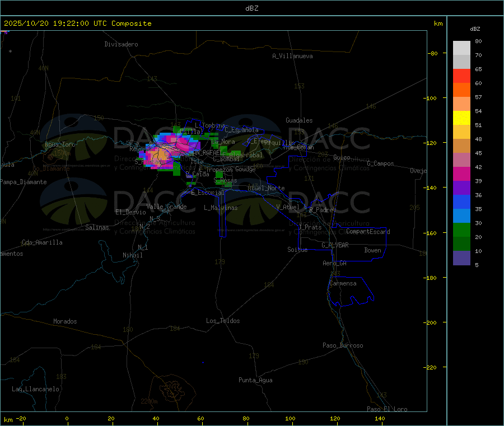Select the 'A_Villanueva' map label
This screenshot has width=504, height=426.
click(x=292, y=56)
